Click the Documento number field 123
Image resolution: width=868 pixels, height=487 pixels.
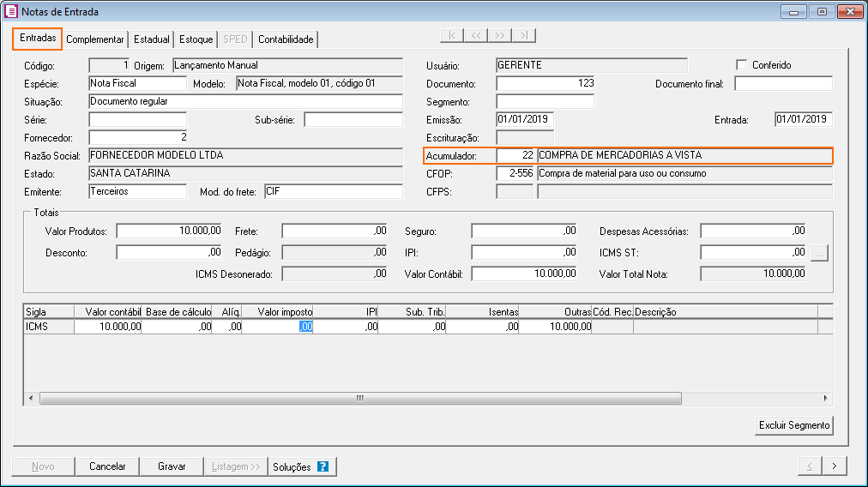[546, 83]
